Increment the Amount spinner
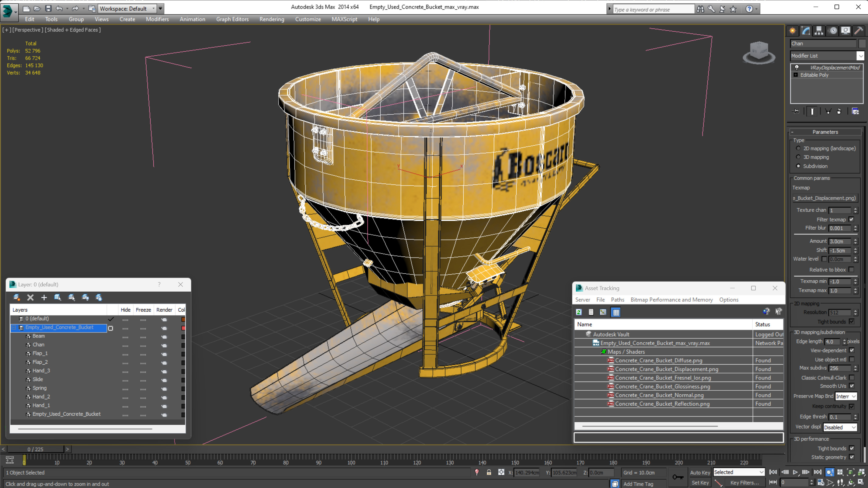Viewport: 868px width, 488px height. click(855, 240)
